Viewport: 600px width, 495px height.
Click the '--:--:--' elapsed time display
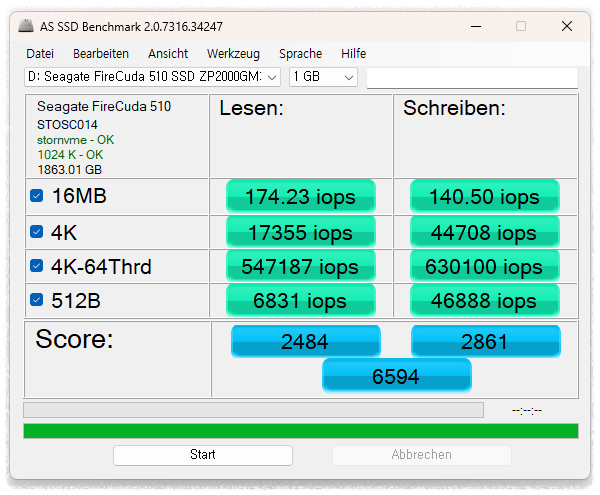click(x=527, y=410)
